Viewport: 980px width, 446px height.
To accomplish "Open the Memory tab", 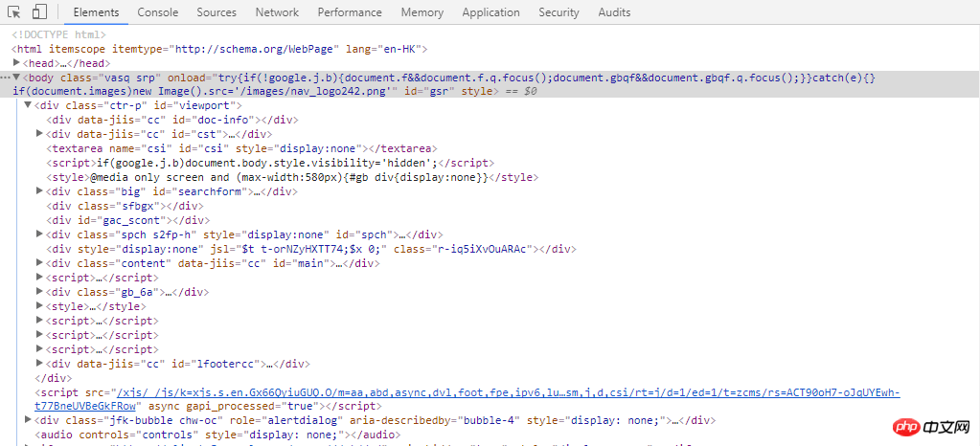I will [422, 12].
